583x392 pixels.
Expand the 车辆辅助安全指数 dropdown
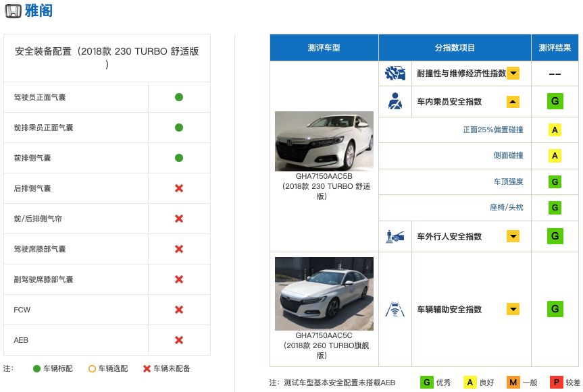tap(514, 309)
